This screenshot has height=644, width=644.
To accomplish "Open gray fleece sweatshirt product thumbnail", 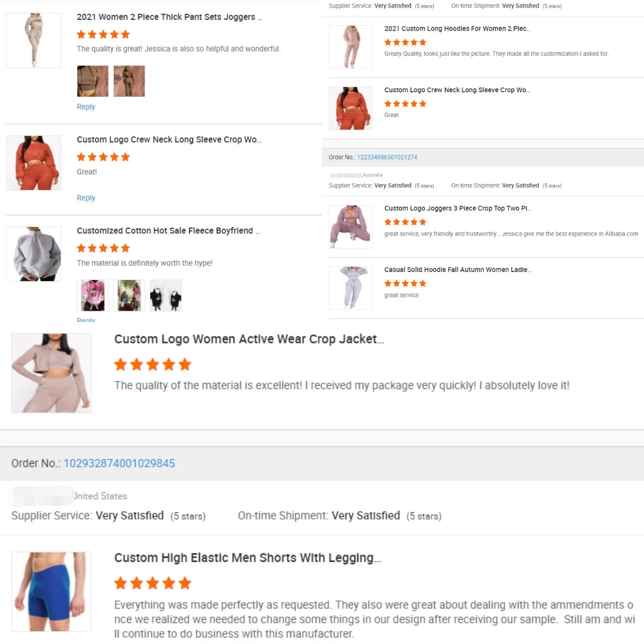I will (34, 254).
